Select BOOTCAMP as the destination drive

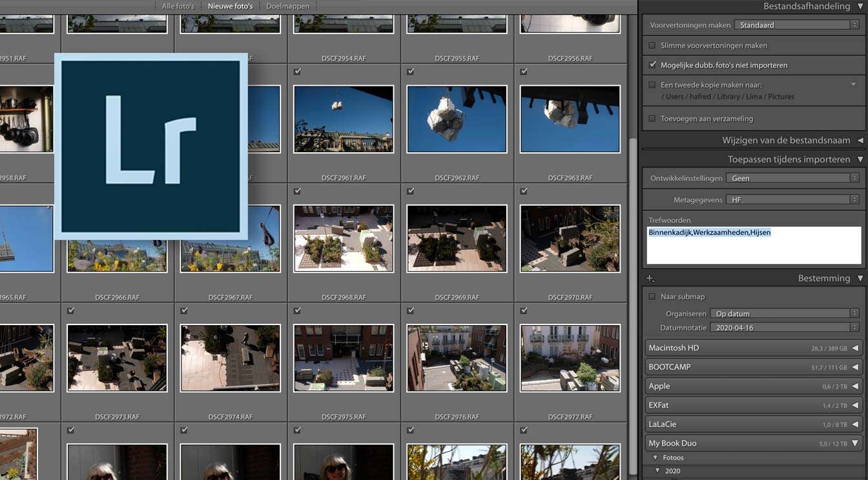710,366
